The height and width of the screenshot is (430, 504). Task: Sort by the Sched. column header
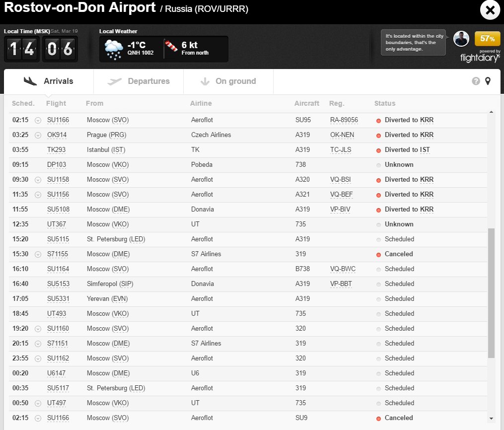click(23, 103)
